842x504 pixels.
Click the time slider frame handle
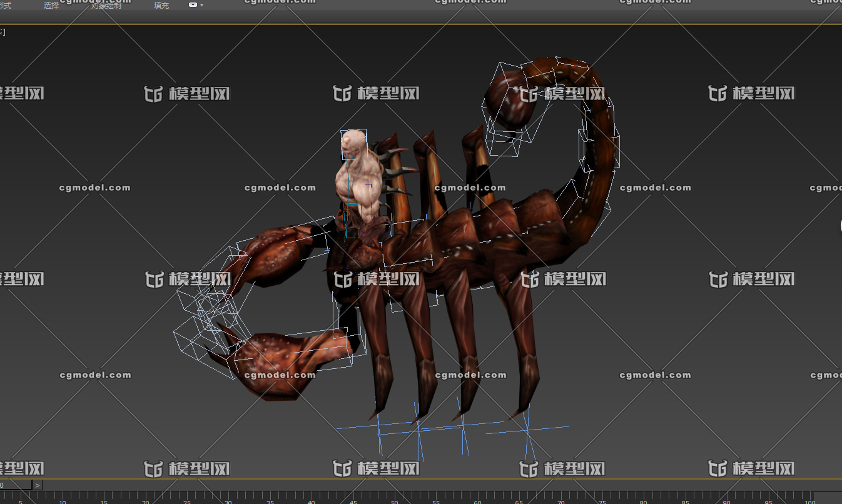point(15,485)
